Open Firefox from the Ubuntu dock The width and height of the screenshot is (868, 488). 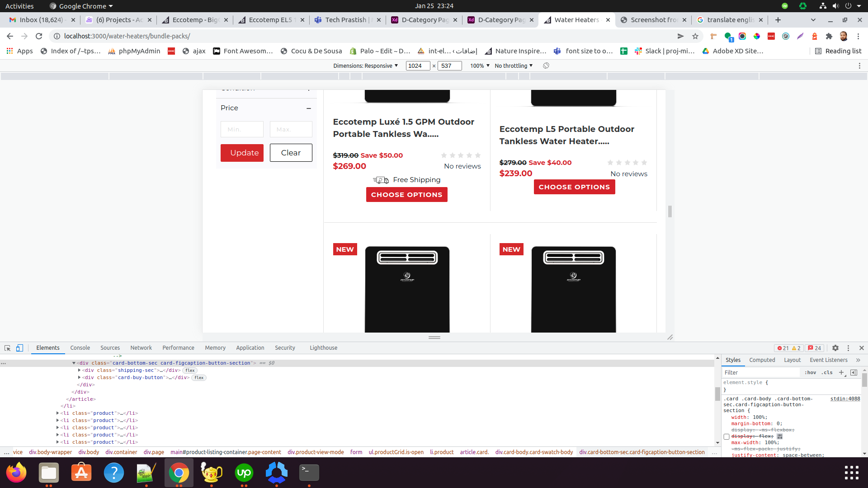(16, 473)
